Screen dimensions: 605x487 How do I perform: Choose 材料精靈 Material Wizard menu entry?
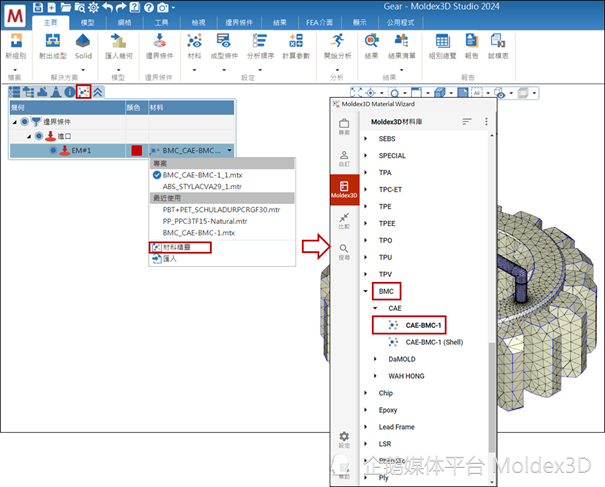click(x=181, y=247)
